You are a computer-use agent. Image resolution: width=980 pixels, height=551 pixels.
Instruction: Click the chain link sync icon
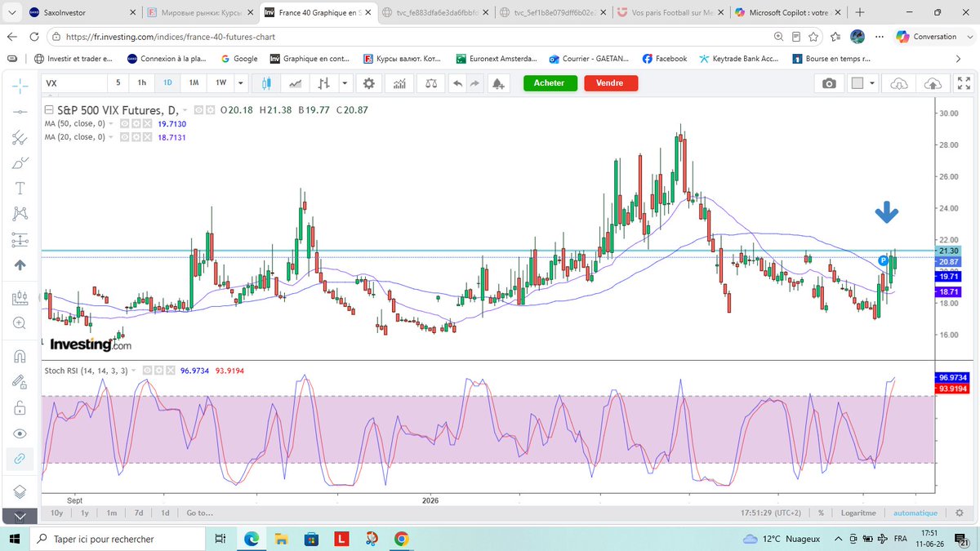coord(20,459)
